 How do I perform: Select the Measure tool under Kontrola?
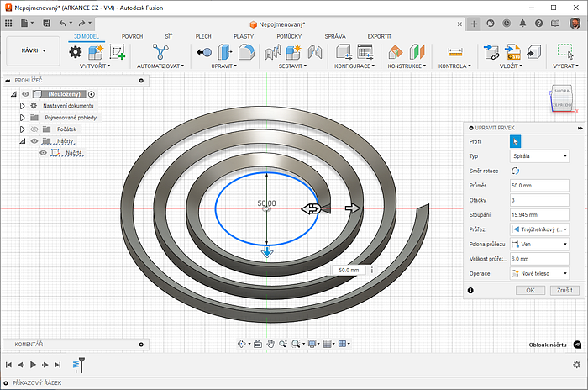point(455,52)
